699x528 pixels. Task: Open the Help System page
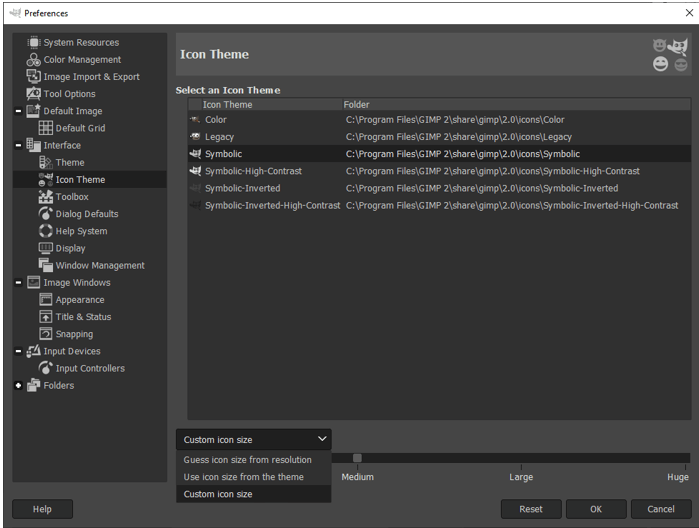[82, 231]
